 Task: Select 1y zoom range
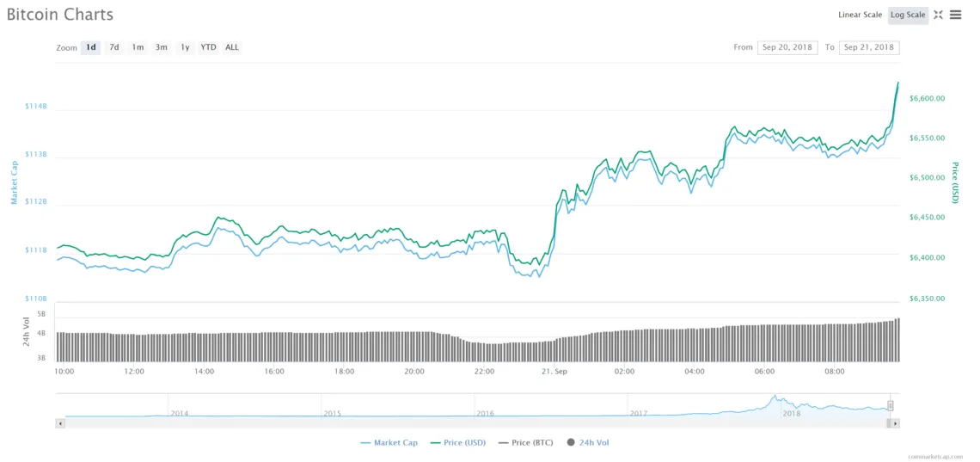pyautogui.click(x=185, y=47)
